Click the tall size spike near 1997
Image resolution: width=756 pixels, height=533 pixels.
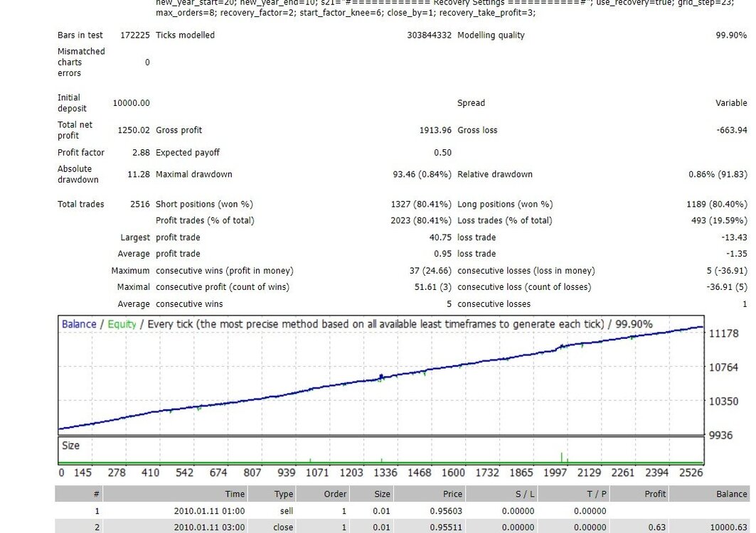(x=561, y=458)
